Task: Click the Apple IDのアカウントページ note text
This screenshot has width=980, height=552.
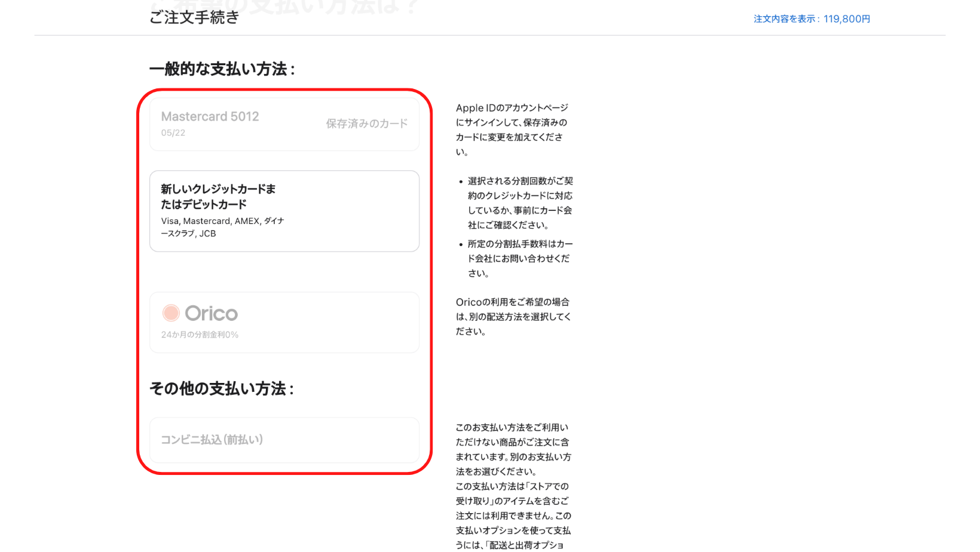Action: (x=512, y=130)
